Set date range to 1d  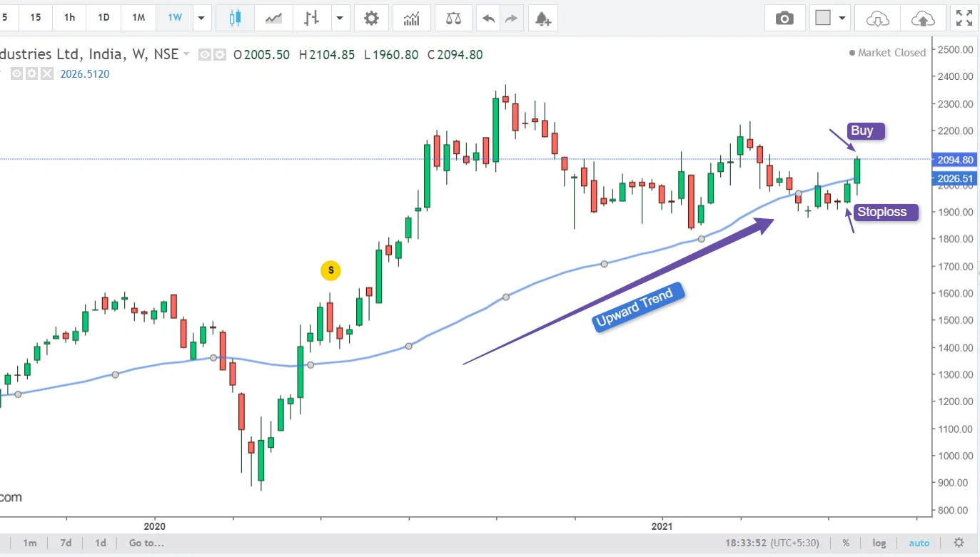pos(101,543)
